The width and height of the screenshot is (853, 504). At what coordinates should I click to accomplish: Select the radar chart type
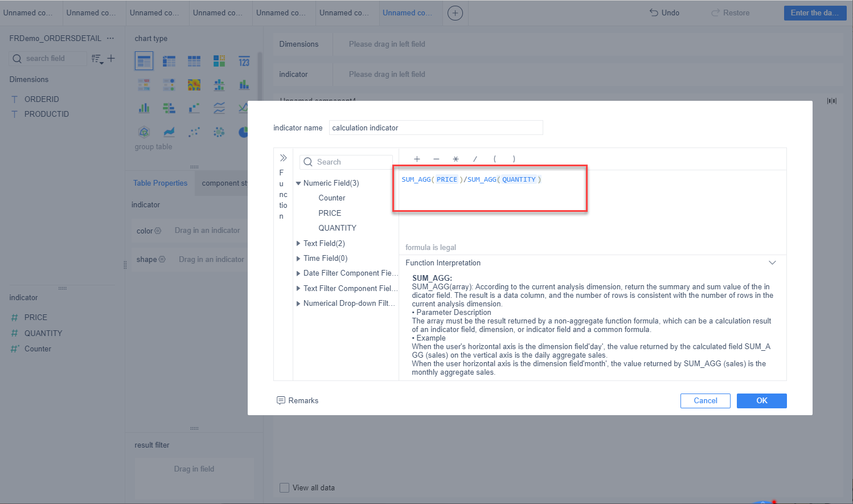[143, 132]
